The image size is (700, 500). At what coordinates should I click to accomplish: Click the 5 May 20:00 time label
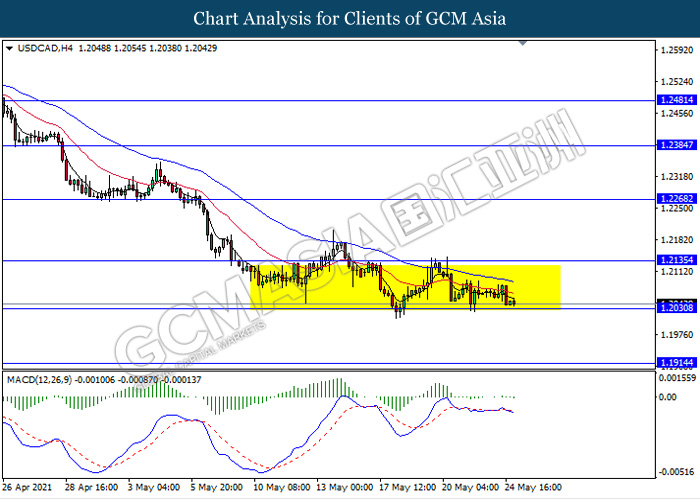(x=217, y=487)
